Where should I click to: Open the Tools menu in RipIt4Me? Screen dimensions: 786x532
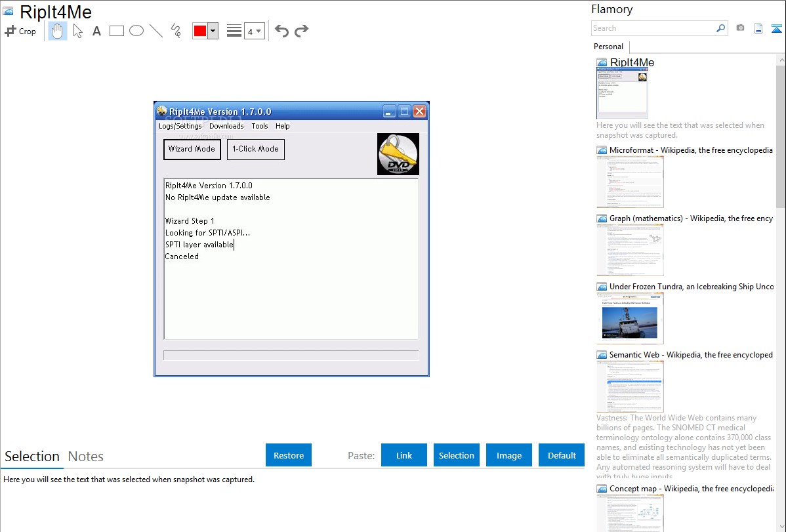pos(260,126)
